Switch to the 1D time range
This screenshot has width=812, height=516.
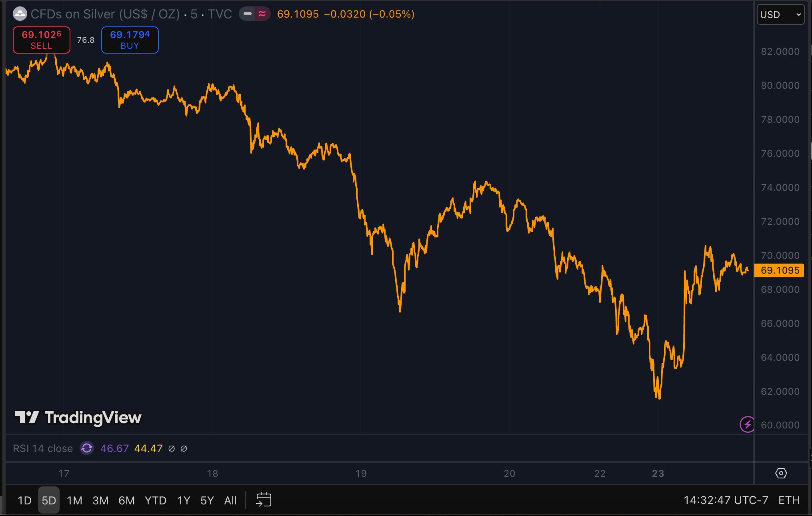click(x=24, y=500)
